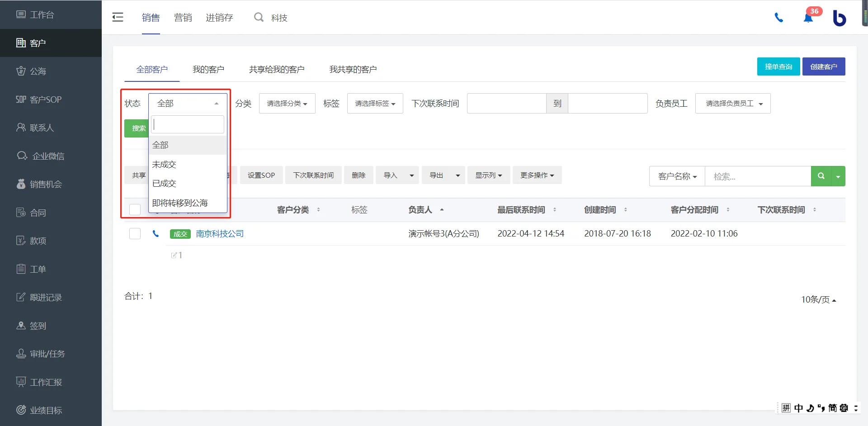Viewport: 868px width, 426px height.
Task: Choose 即将转移到公海 in the status list
Action: coord(188,203)
